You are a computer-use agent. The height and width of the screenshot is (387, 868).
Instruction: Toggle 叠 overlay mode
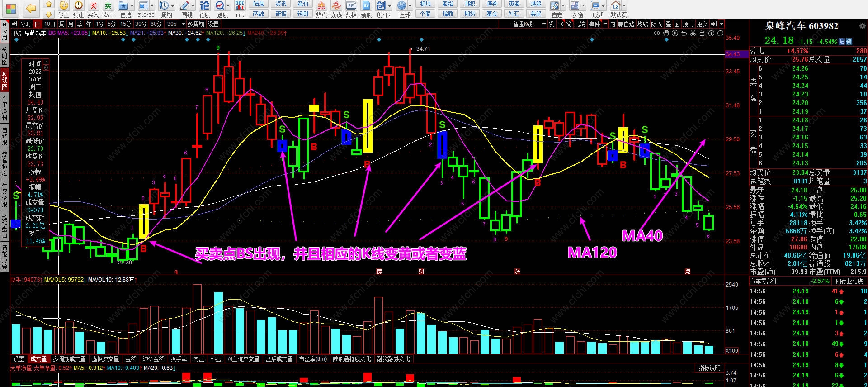pyautogui.click(x=668, y=24)
